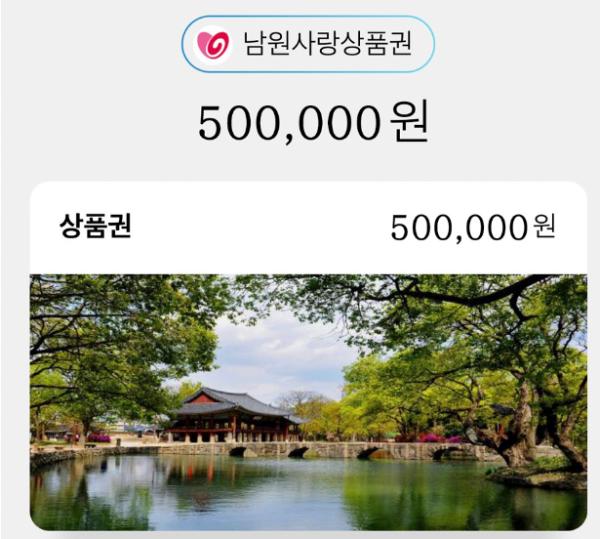The width and height of the screenshot is (600, 539).
Task: Open the pavilion landscape card image
Action: point(308,402)
